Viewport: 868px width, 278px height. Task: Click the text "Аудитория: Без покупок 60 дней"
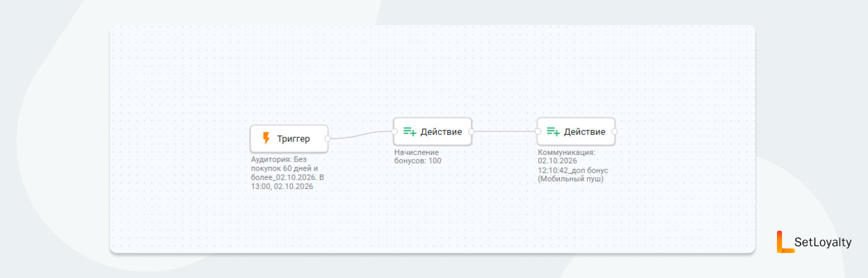pos(281,164)
